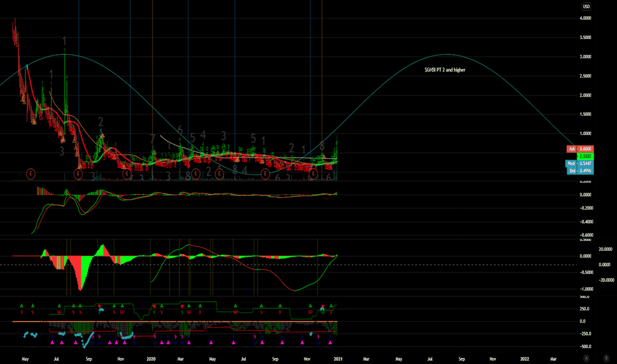Click the earnings E marker near Sep 2019
This screenshot has width=617, height=364.
pos(78,173)
